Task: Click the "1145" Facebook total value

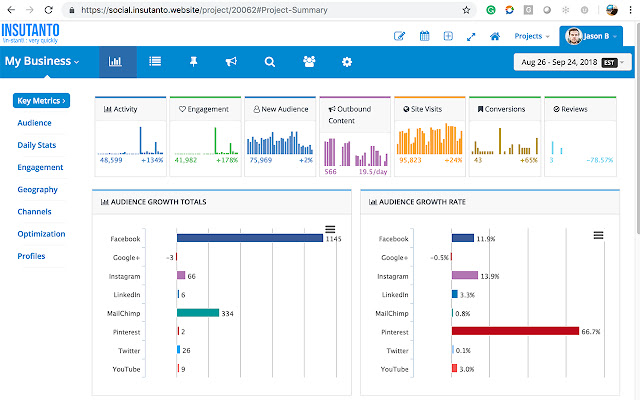Action: pos(333,239)
